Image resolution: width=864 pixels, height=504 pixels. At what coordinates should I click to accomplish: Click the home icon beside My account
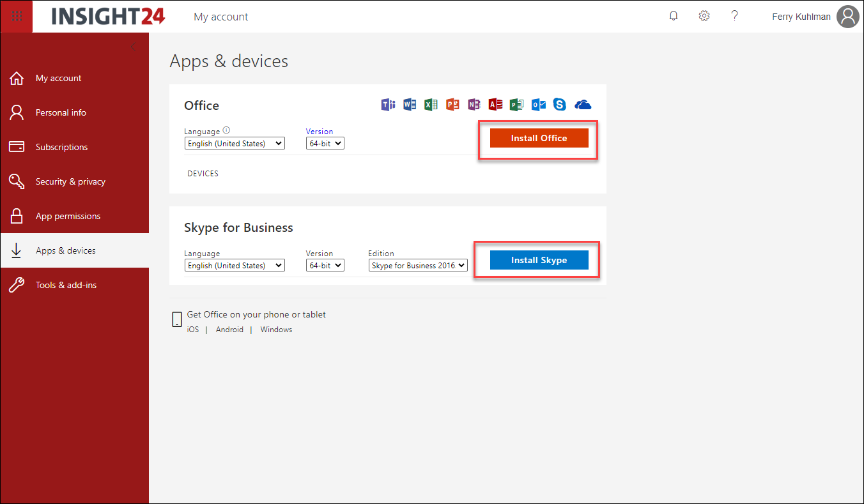(17, 79)
